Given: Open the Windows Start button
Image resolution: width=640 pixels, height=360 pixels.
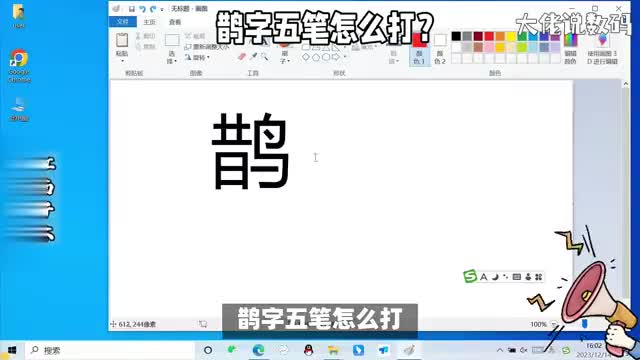Looking at the screenshot, I should (12, 350).
